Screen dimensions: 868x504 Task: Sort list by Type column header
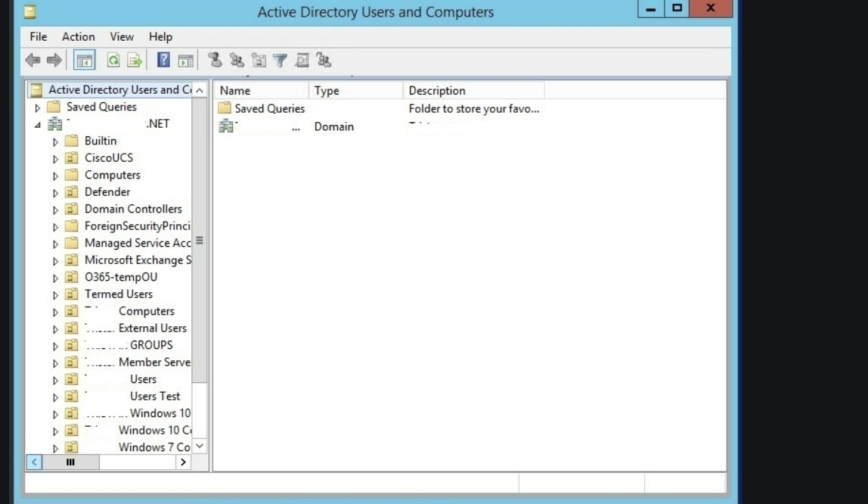[356, 90]
